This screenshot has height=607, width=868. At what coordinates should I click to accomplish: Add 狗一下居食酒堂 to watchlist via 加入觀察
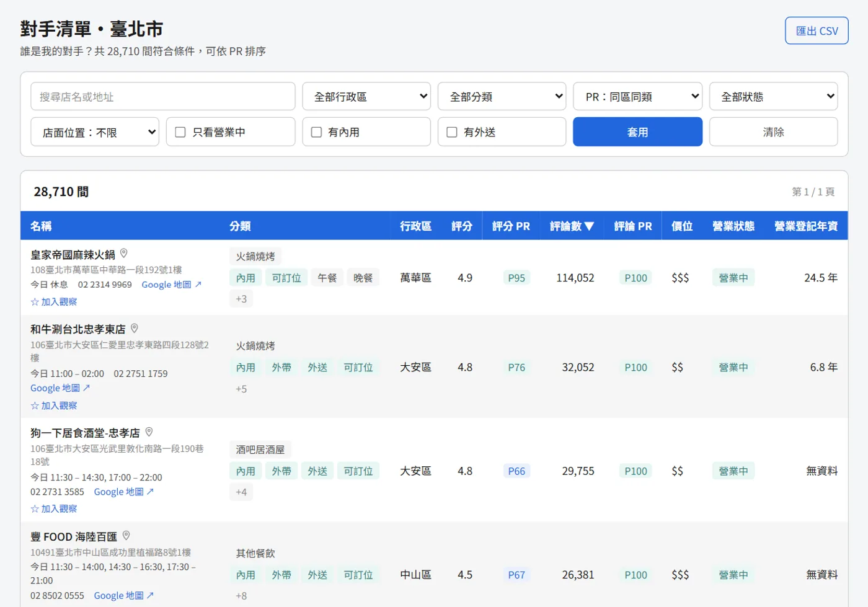(54, 508)
